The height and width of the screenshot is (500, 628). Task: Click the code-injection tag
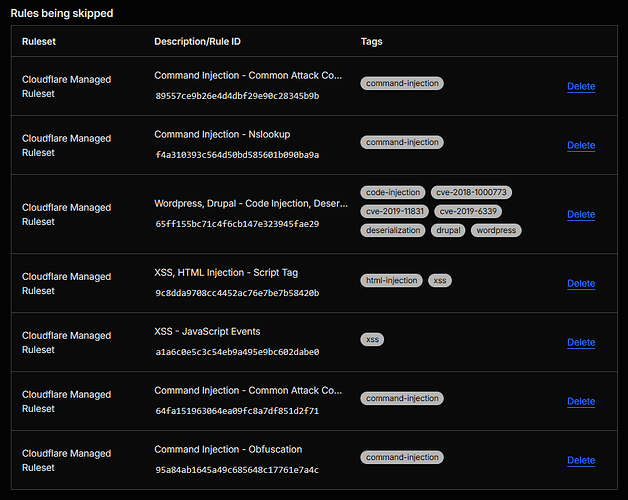tap(393, 192)
